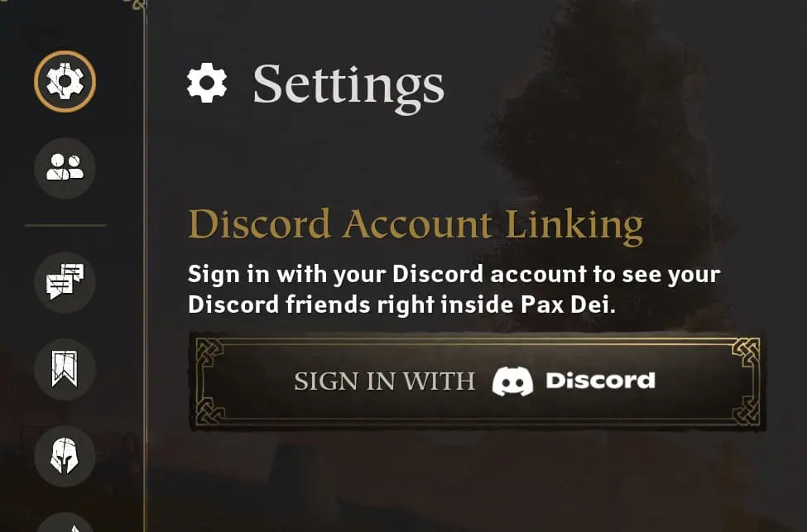
Task: Open the chat messages sidebar icon
Action: [65, 282]
